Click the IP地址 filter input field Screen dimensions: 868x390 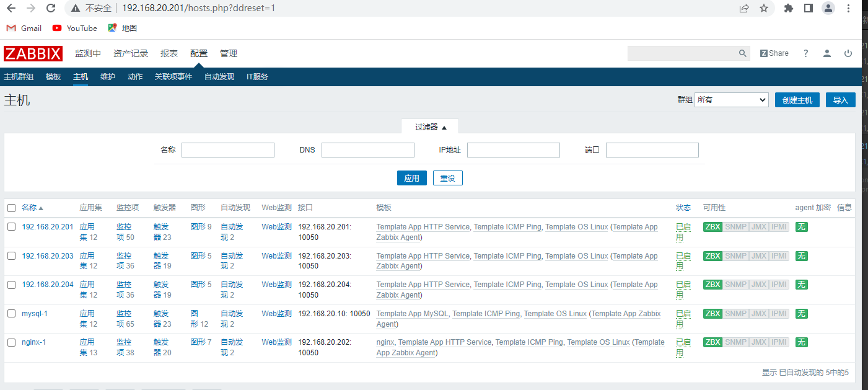point(513,150)
